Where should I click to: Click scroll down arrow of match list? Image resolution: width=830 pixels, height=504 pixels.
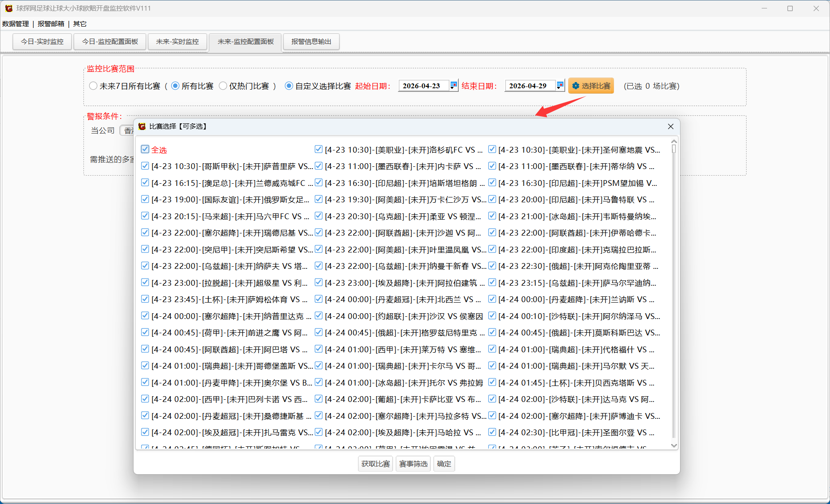(674, 445)
